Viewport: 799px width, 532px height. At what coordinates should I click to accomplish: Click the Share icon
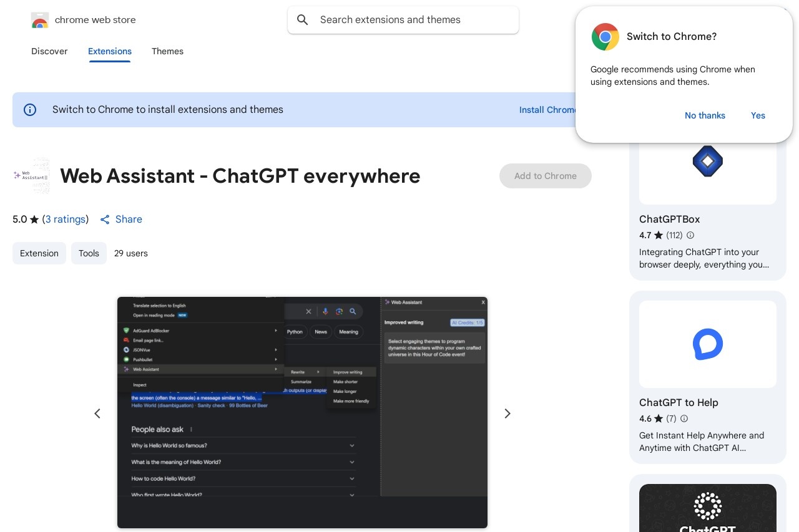[105, 220]
